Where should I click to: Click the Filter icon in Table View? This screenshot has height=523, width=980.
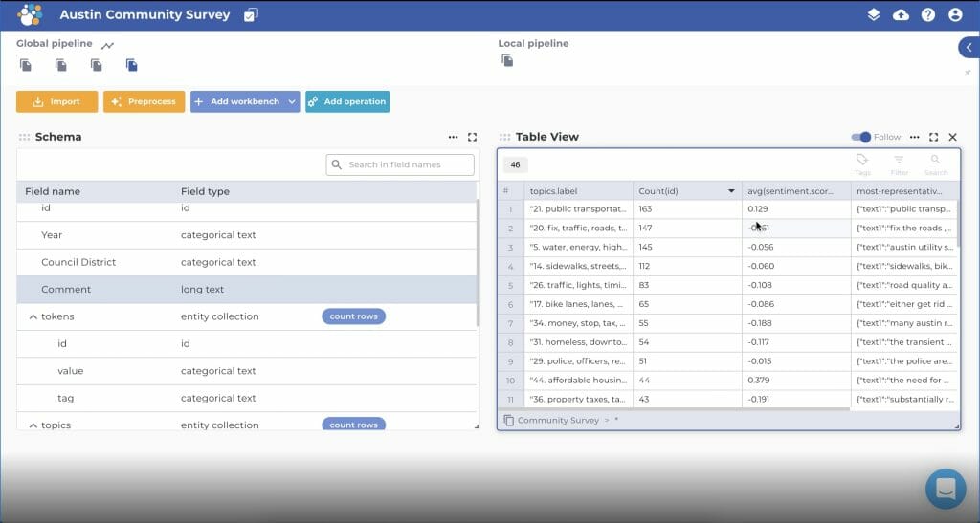[x=899, y=164]
